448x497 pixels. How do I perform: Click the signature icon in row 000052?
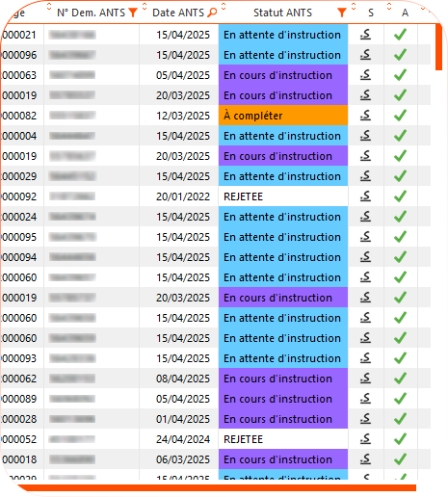pos(365,439)
